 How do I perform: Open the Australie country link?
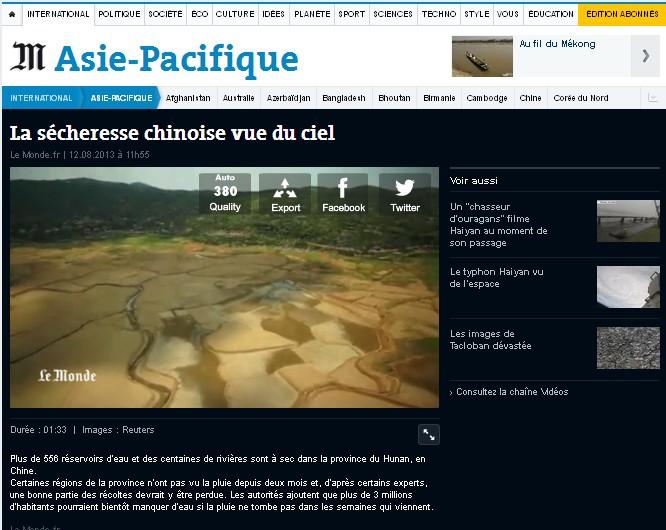[238, 98]
